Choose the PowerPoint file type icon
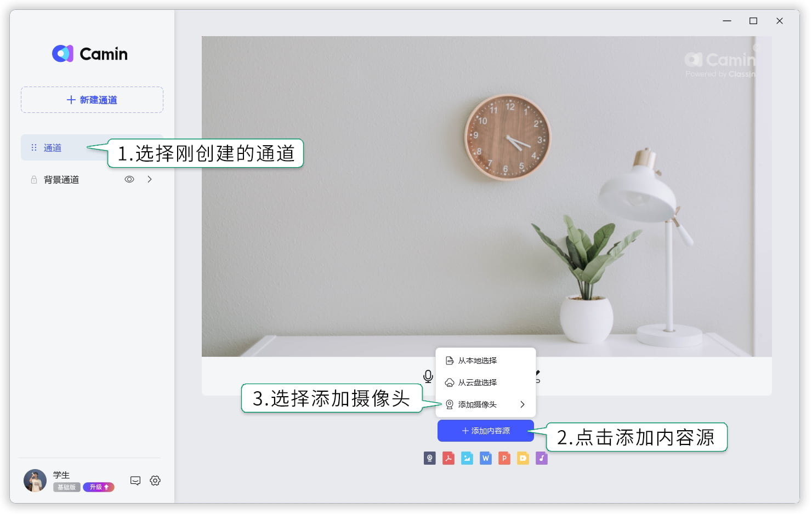Viewport: 812px width, 514px height. (504, 458)
